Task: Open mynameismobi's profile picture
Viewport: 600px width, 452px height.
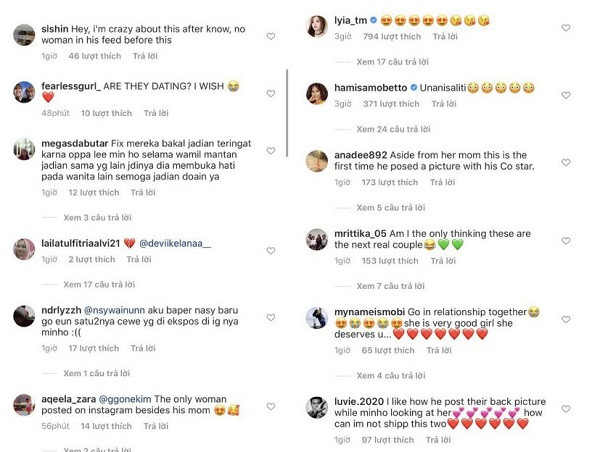Action: (x=317, y=318)
